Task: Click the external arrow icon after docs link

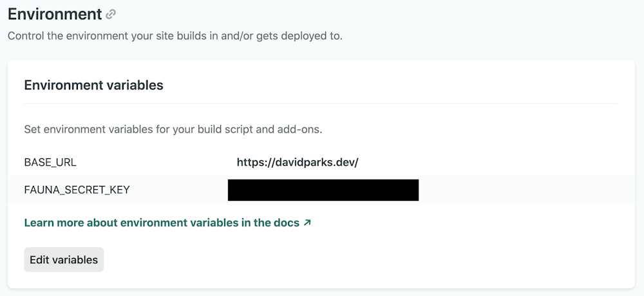Action: coord(307,223)
